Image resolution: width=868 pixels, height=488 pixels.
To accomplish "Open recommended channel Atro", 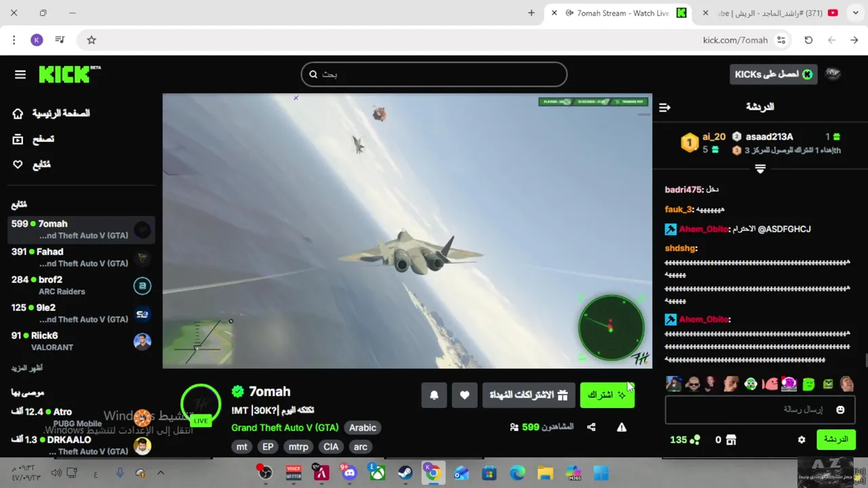I will pyautogui.click(x=81, y=418).
